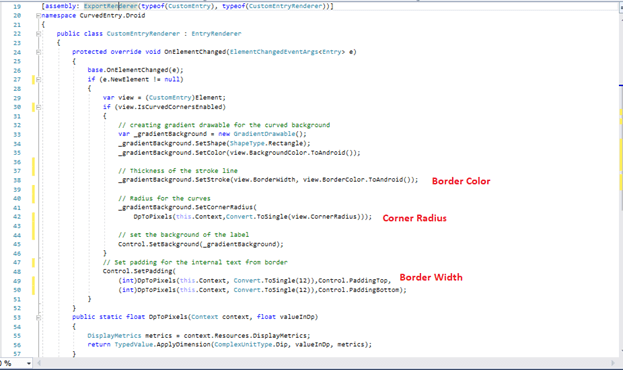The image size is (623, 370).
Task: Click comment Thickness of the stroke line
Action: [x=178, y=171]
